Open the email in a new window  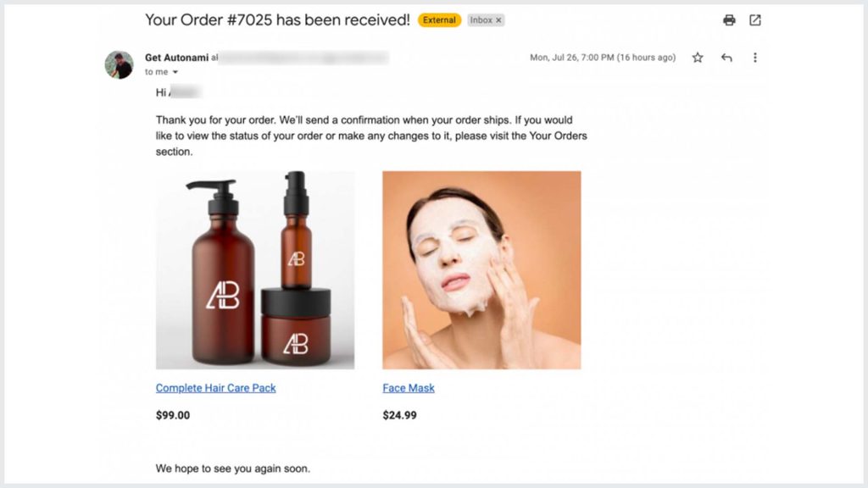[x=755, y=20]
